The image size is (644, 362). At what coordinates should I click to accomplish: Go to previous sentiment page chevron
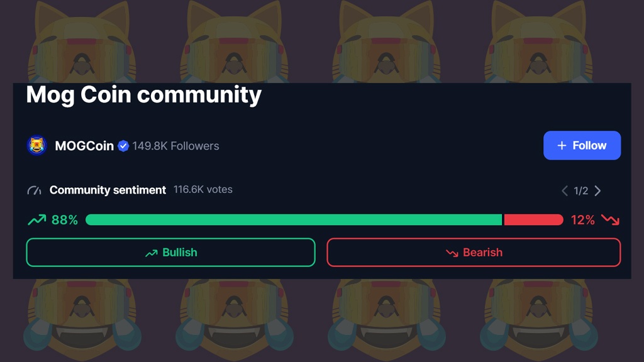565,190
